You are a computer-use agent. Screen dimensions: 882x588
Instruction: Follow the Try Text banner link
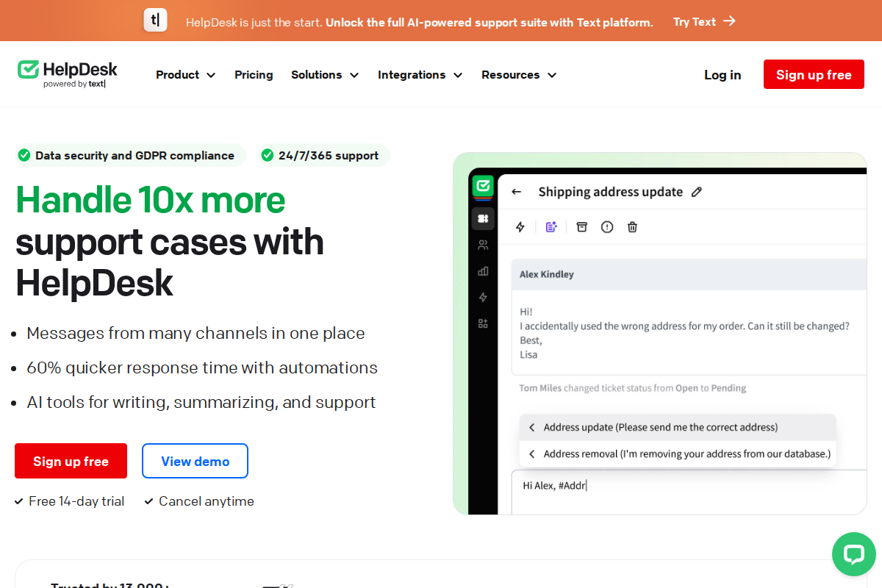point(703,21)
